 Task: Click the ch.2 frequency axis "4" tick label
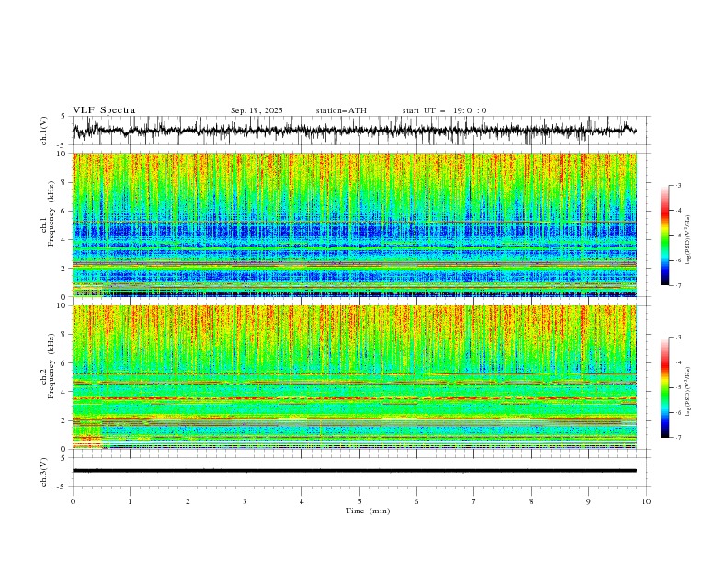[x=65, y=392]
